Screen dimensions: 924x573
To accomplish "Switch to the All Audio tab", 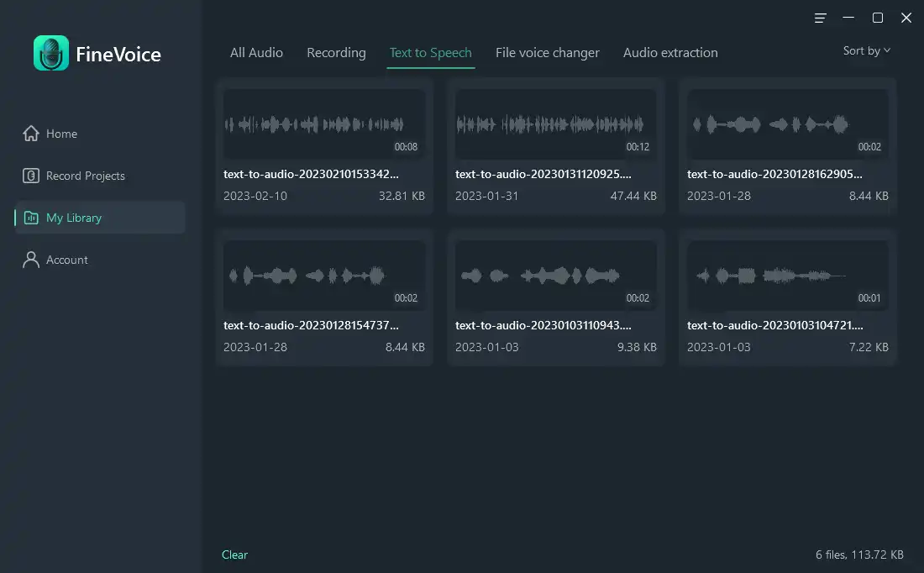I will (256, 53).
